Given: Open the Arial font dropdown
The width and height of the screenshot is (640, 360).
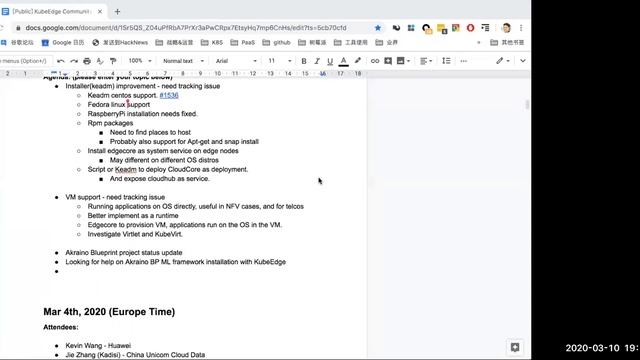Looking at the screenshot, I should click(x=236, y=61).
